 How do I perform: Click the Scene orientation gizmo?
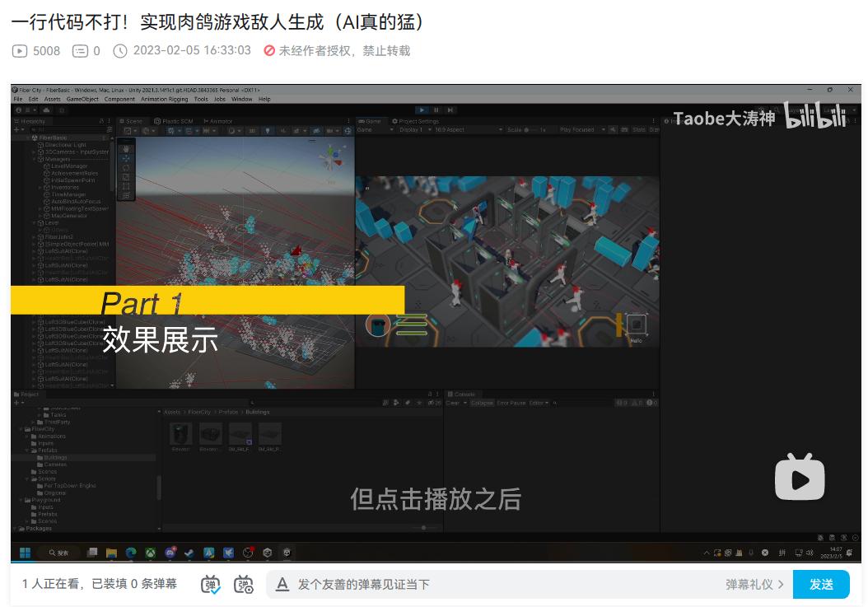(x=332, y=158)
